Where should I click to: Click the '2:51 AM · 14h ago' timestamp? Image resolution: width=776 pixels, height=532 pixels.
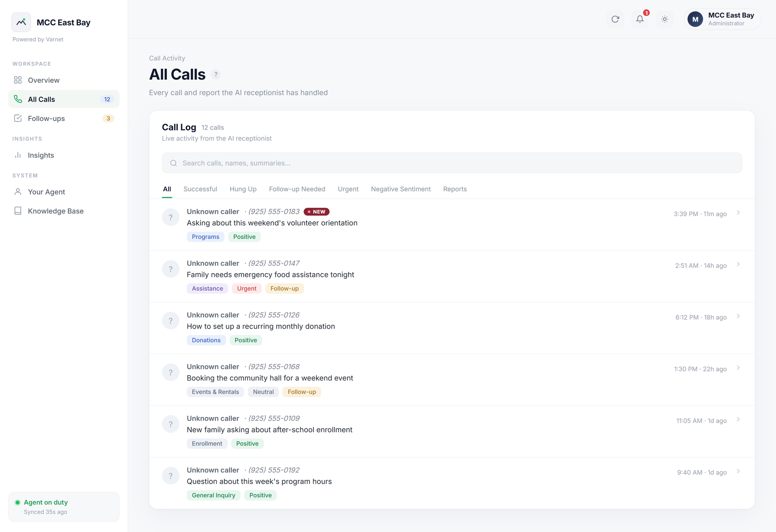(701, 266)
